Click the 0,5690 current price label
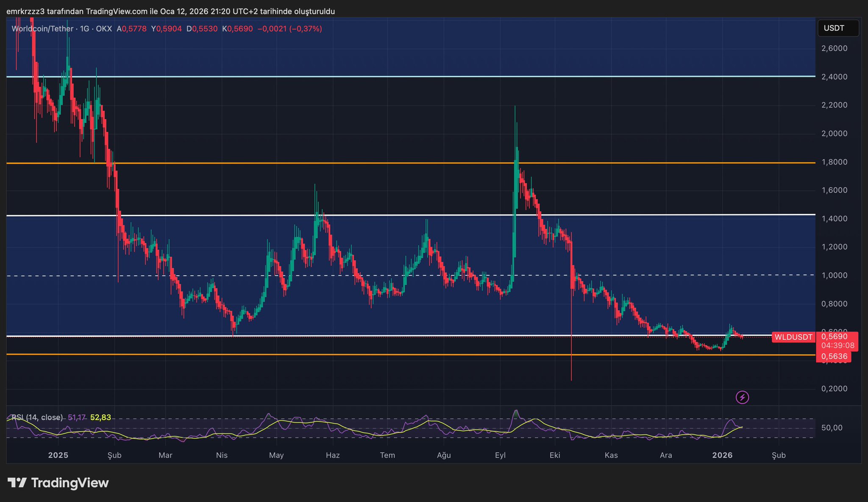 pos(834,337)
